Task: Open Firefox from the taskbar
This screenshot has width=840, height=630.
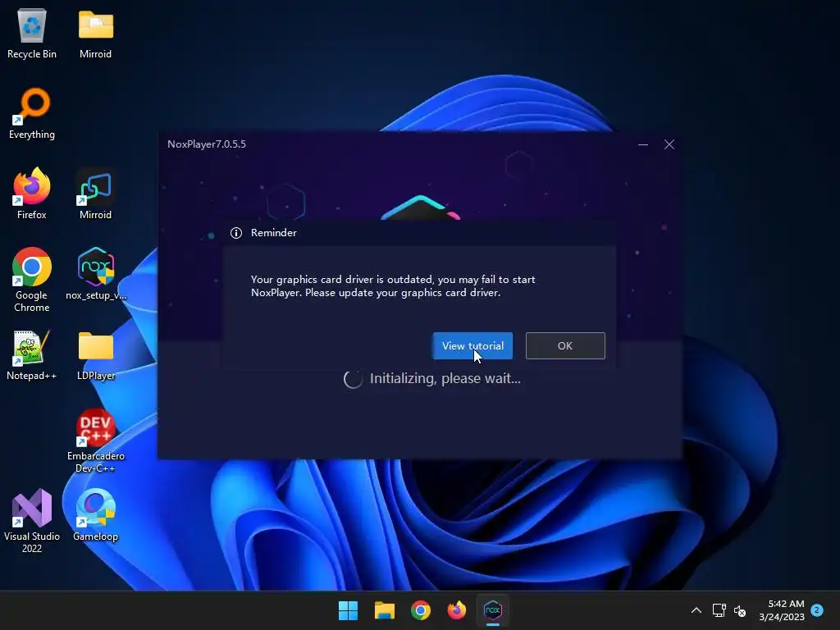Action: tap(456, 610)
